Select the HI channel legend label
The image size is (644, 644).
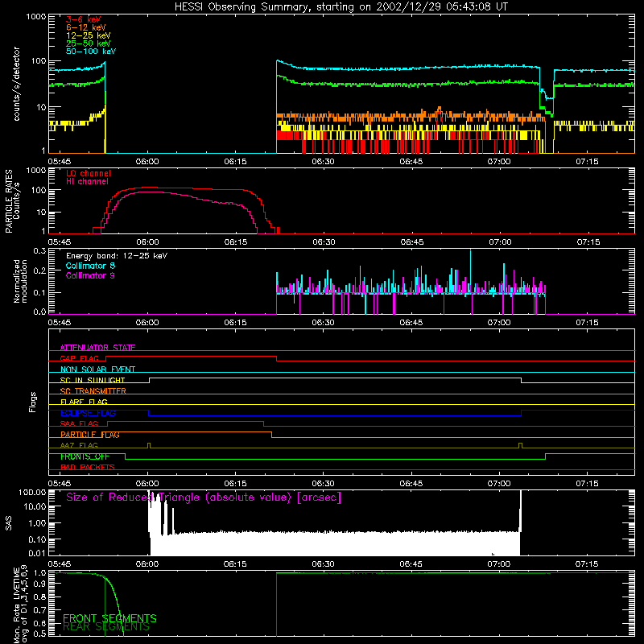[87, 182]
